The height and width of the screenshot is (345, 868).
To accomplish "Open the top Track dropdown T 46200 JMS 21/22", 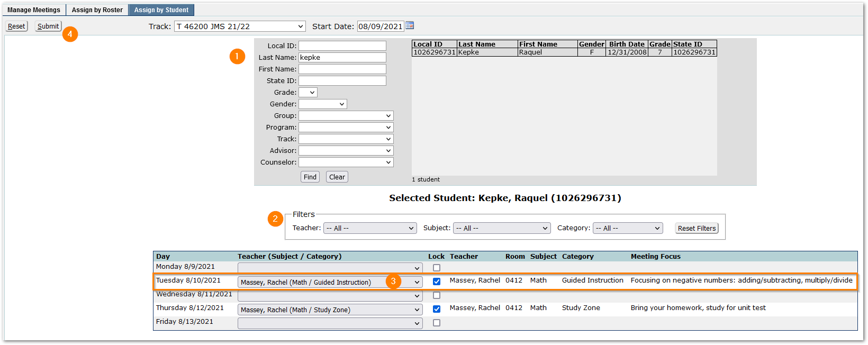I will point(240,26).
